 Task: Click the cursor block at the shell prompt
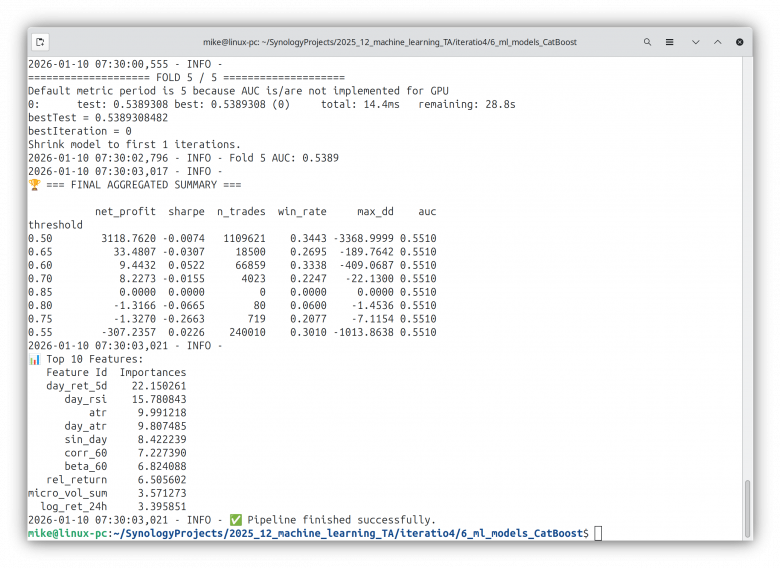click(x=598, y=533)
